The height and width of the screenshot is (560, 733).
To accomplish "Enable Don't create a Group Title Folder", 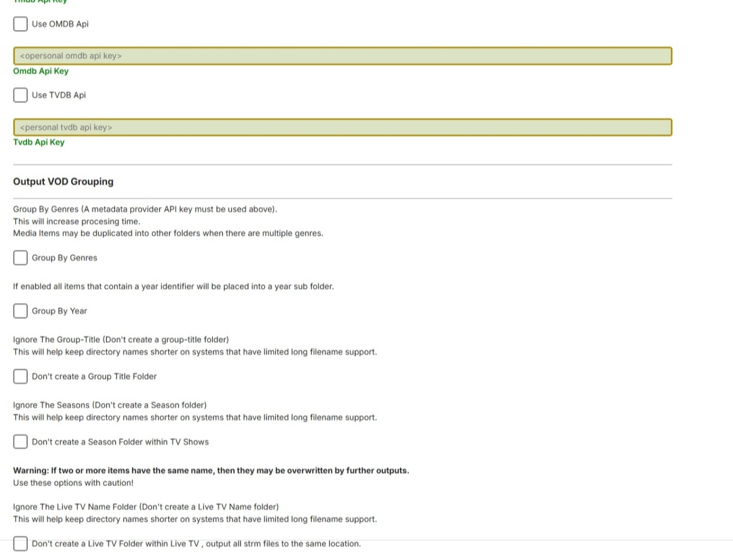I will click(21, 377).
